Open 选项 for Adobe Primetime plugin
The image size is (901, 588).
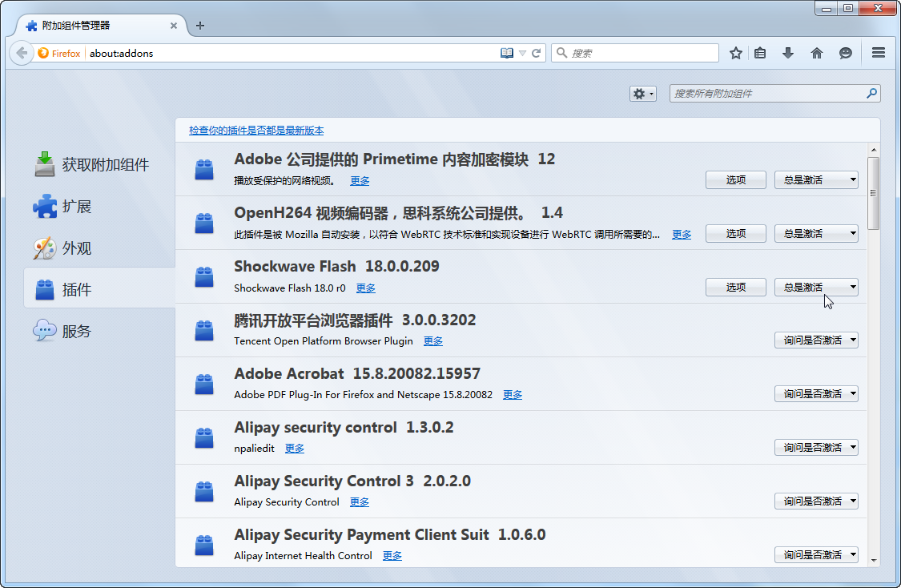click(735, 180)
